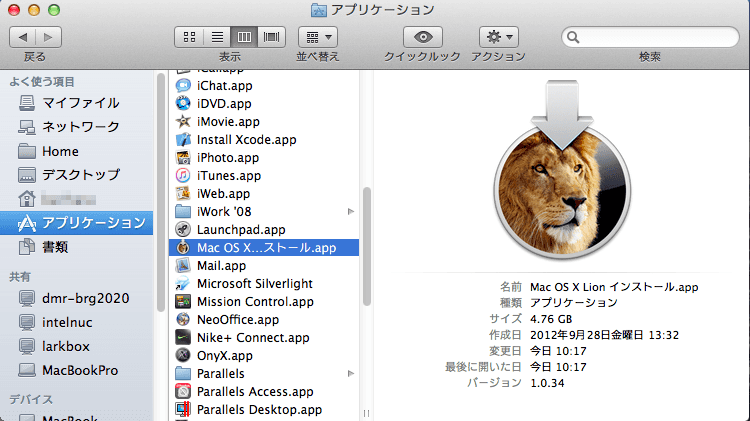Go back with the left arrow button
The height and width of the screenshot is (421, 750).
tap(22, 37)
